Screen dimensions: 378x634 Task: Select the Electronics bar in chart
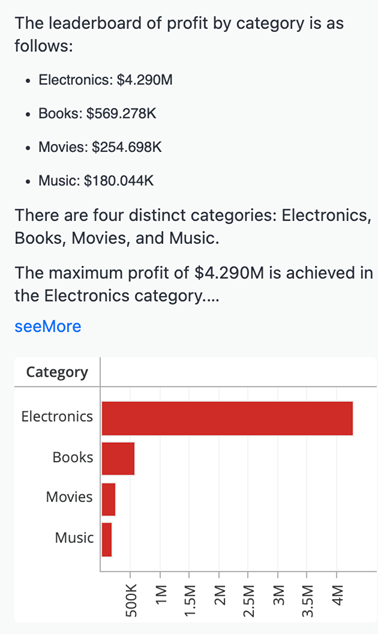click(x=227, y=418)
